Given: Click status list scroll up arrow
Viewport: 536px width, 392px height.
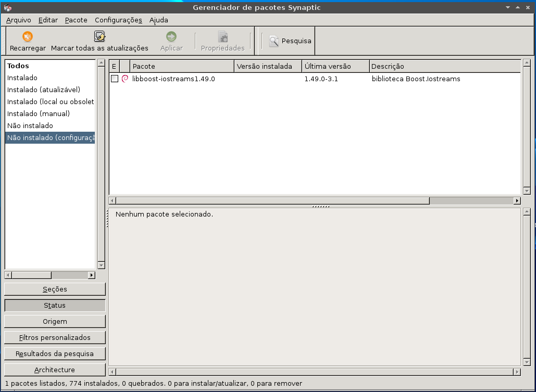Looking at the screenshot, I should point(101,63).
